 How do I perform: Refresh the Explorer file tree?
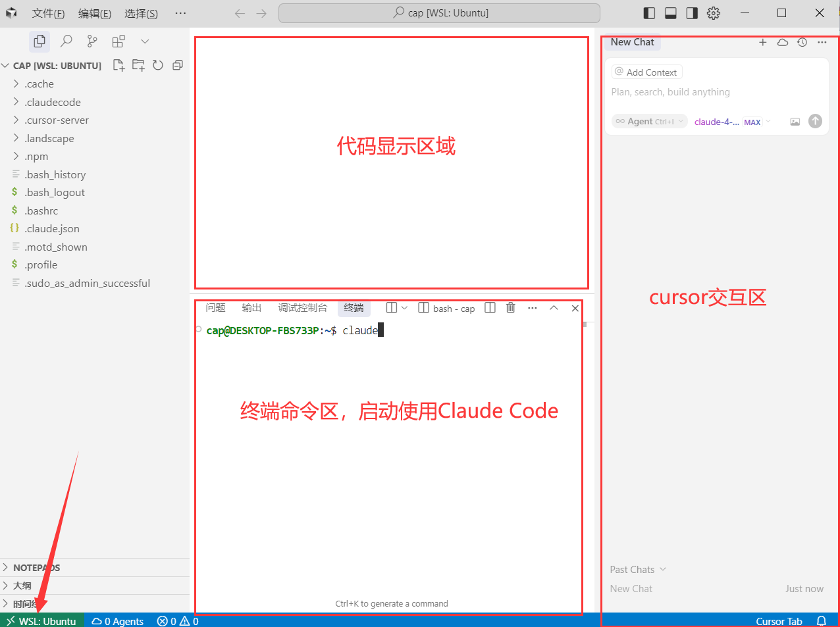click(x=158, y=65)
